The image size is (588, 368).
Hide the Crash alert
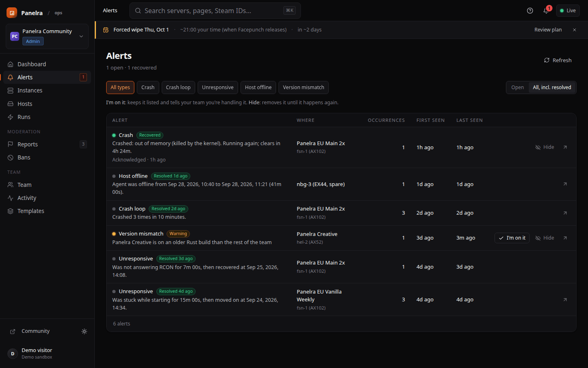coord(545,147)
